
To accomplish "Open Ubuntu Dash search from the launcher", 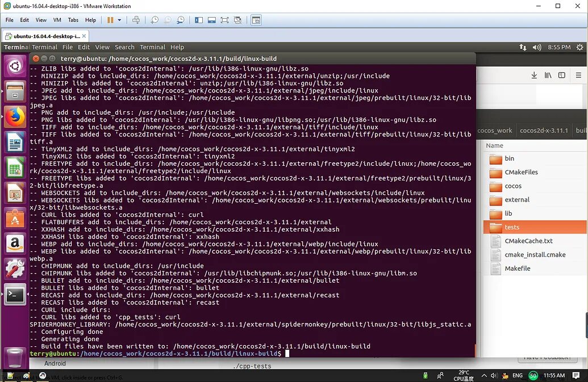I will 15,66.
